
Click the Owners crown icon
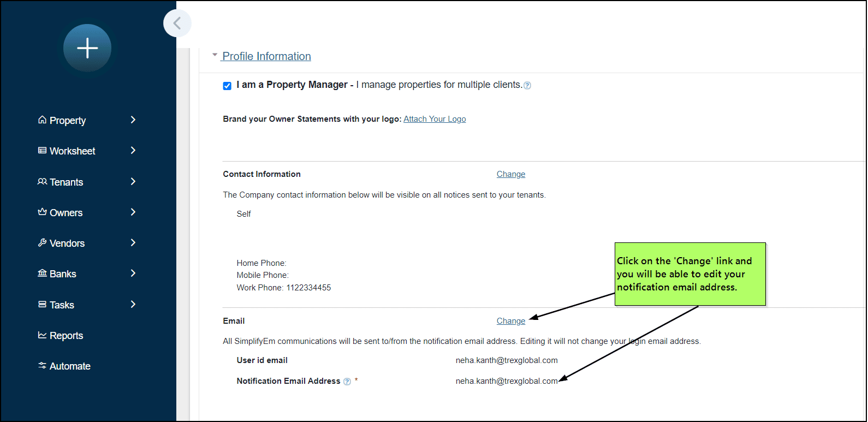point(42,212)
